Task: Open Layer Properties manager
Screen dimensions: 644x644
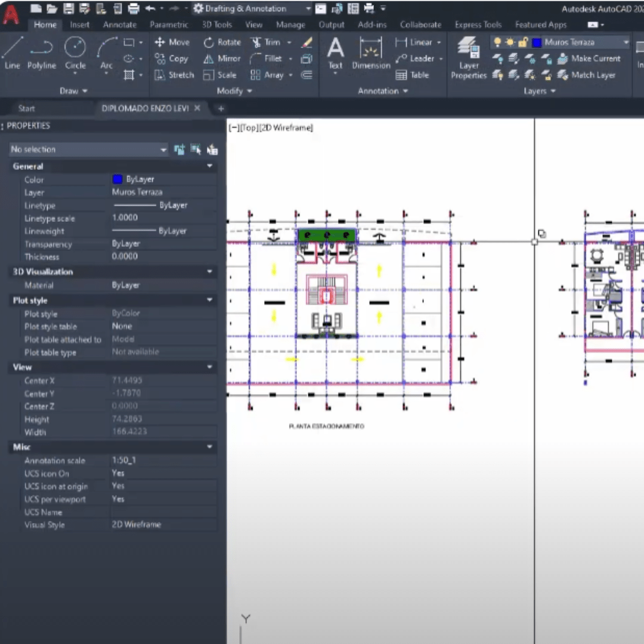Action: pos(469,57)
